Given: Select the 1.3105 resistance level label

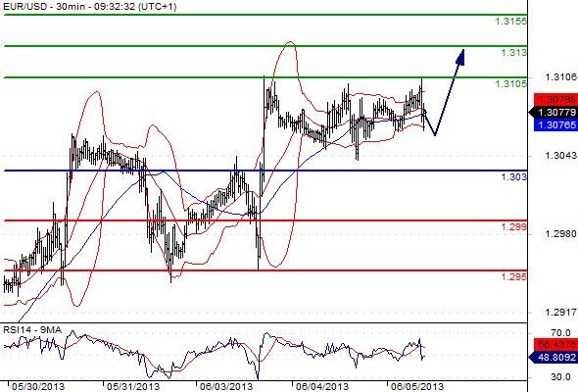Looking at the screenshot, I should click(x=511, y=84).
